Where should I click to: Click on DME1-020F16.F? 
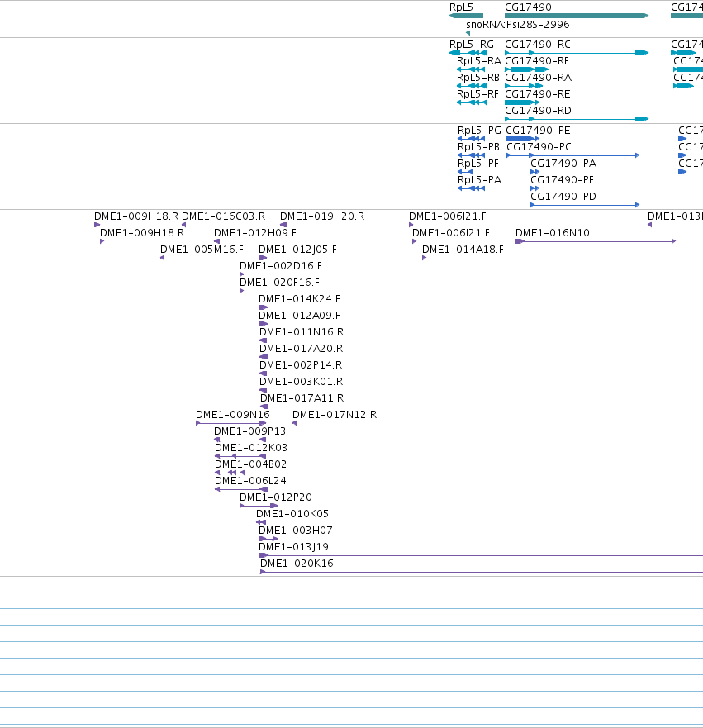point(241,291)
